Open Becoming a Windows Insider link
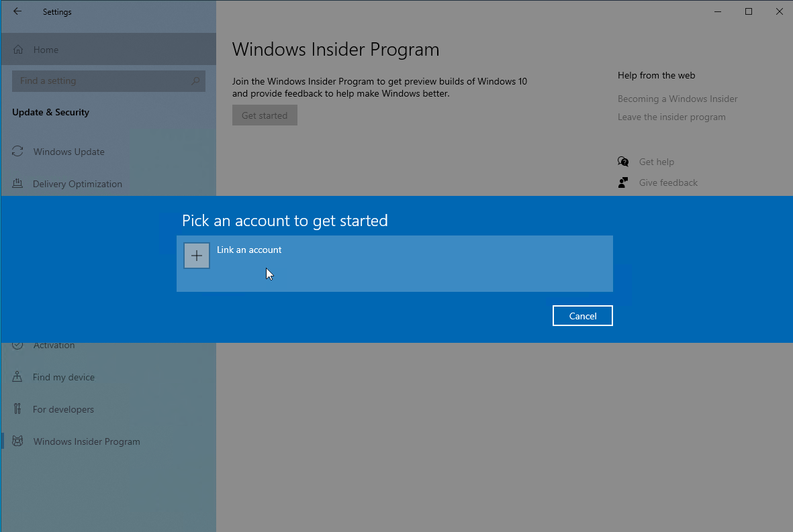Viewport: 793px width, 532px height. tap(678, 99)
